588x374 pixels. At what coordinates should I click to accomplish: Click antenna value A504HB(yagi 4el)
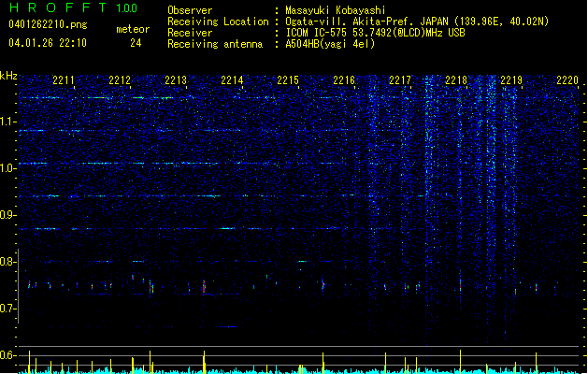click(x=330, y=44)
